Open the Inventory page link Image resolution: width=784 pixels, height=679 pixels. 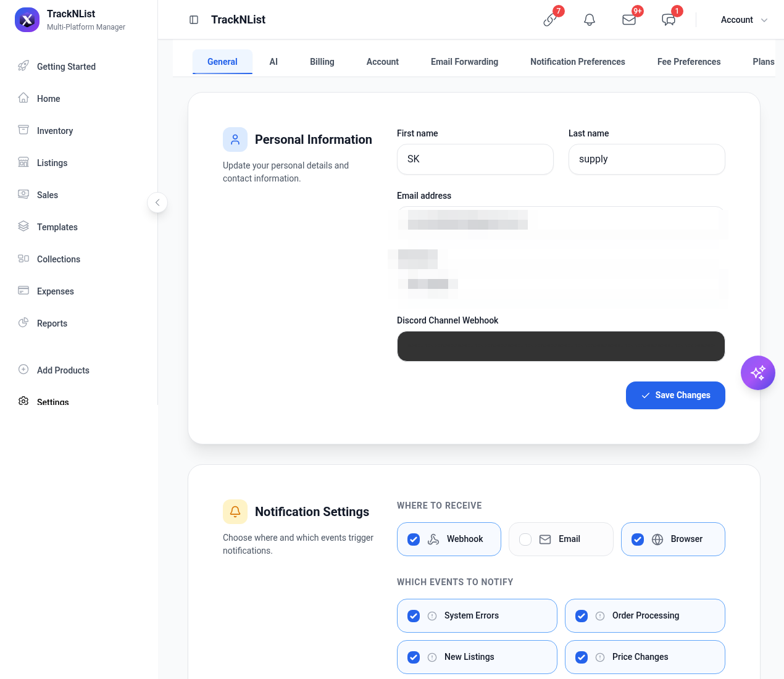point(55,131)
